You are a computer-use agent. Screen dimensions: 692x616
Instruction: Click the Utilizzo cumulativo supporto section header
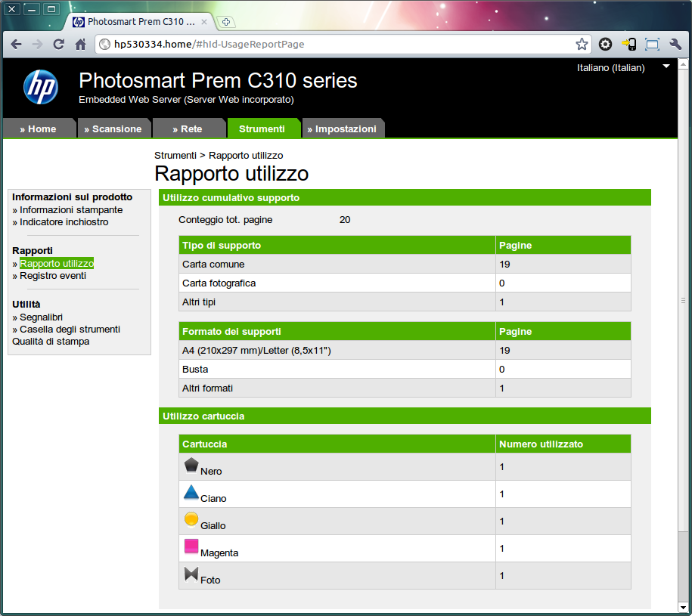coord(405,197)
